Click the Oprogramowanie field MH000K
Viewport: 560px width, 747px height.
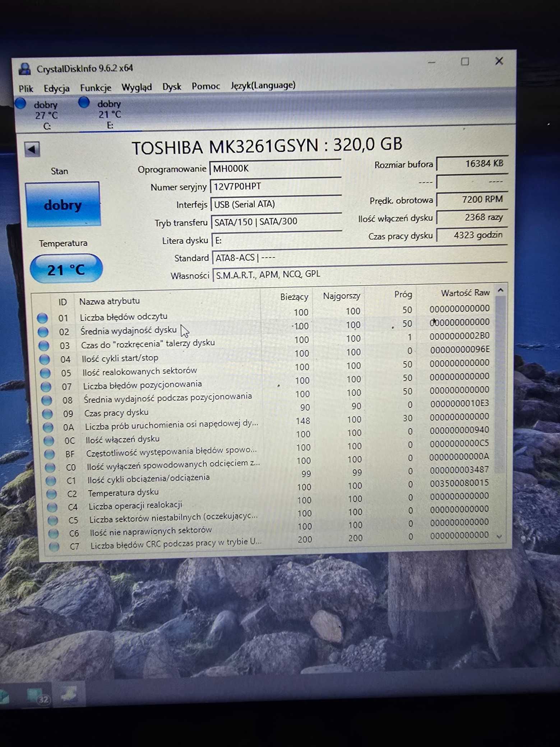[x=275, y=168]
